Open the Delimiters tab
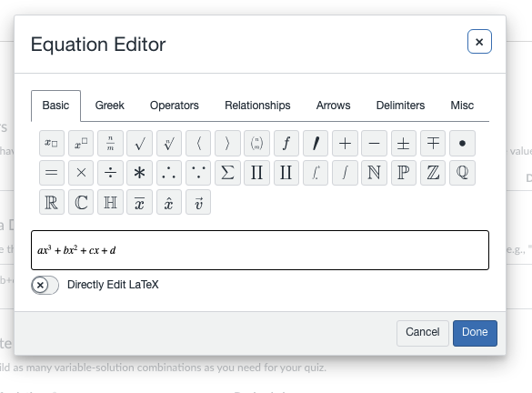Screen dimensions: 532x393 pyautogui.click(x=400, y=106)
